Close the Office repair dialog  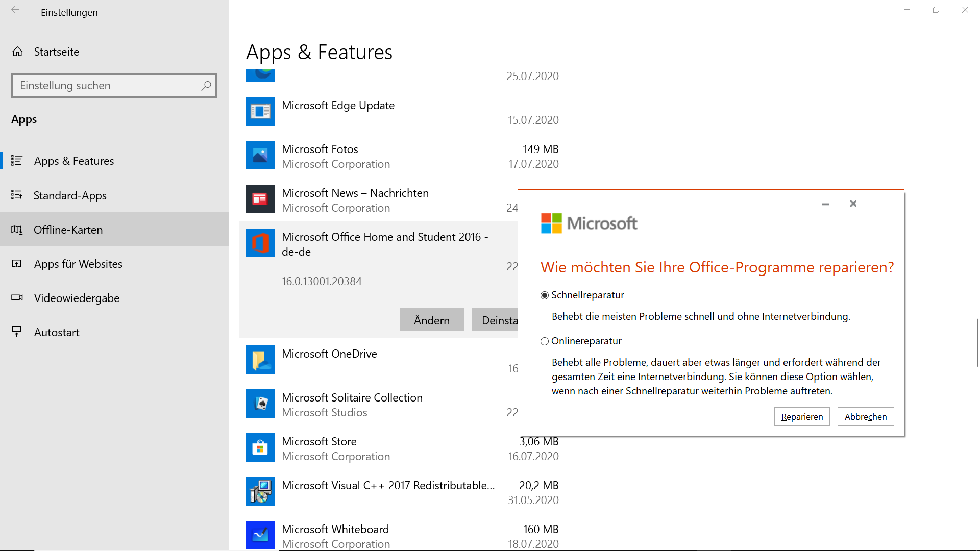pyautogui.click(x=853, y=204)
